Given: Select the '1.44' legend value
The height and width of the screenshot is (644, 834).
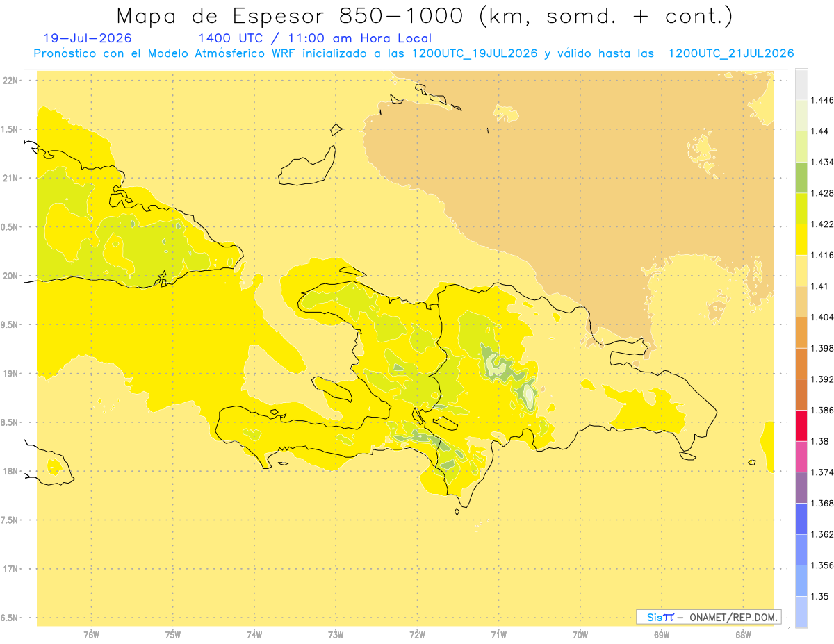Looking at the screenshot, I should (820, 131).
